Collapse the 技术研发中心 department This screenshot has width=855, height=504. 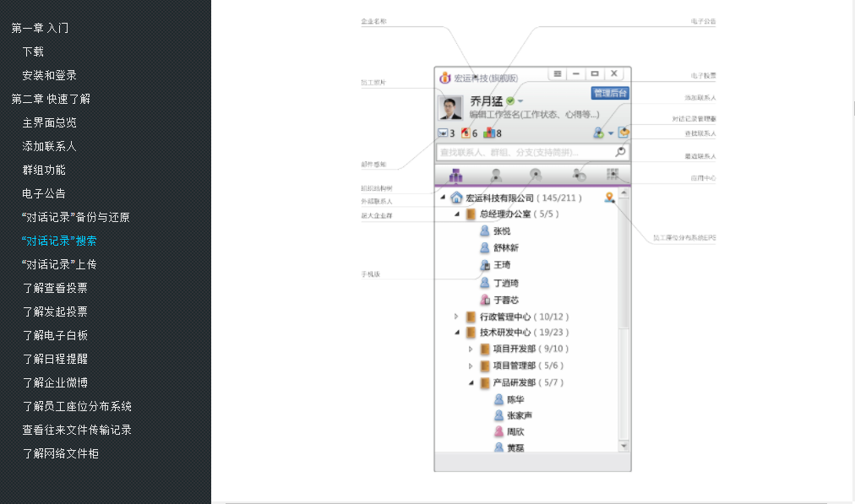(x=457, y=333)
